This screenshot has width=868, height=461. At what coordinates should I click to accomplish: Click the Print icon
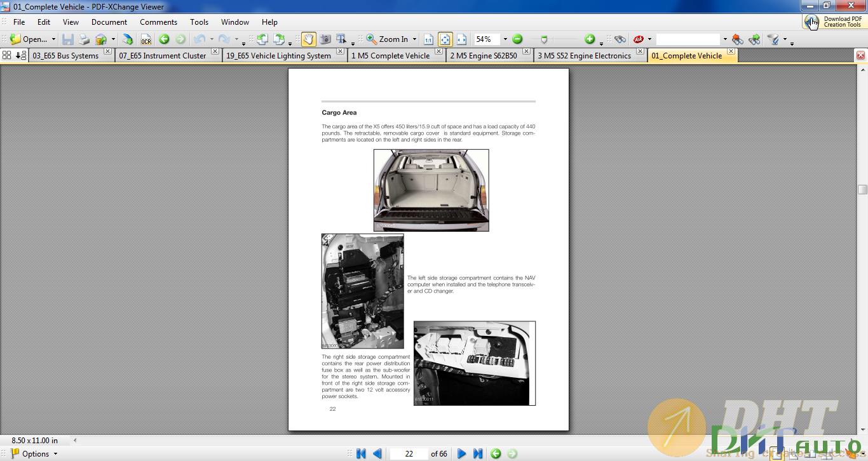85,39
